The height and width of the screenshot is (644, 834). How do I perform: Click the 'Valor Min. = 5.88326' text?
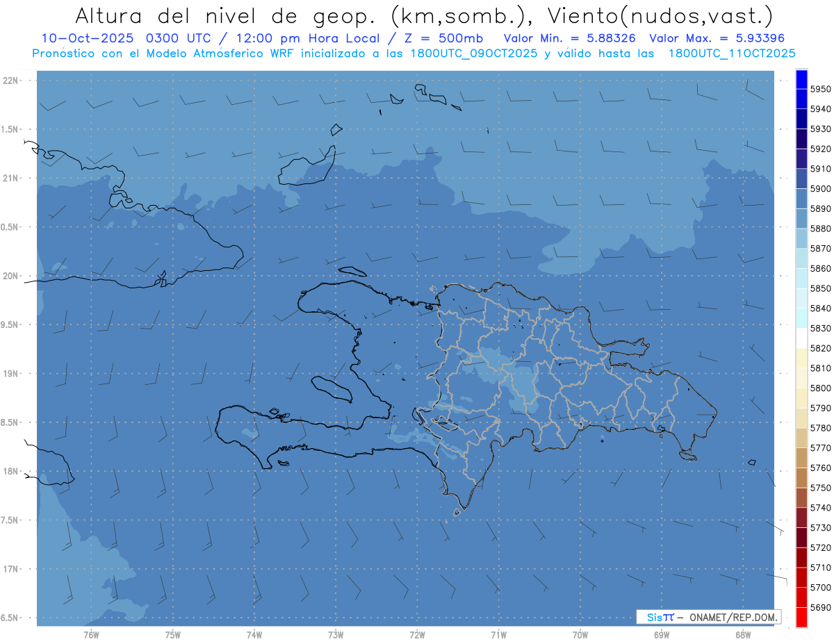click(569, 38)
